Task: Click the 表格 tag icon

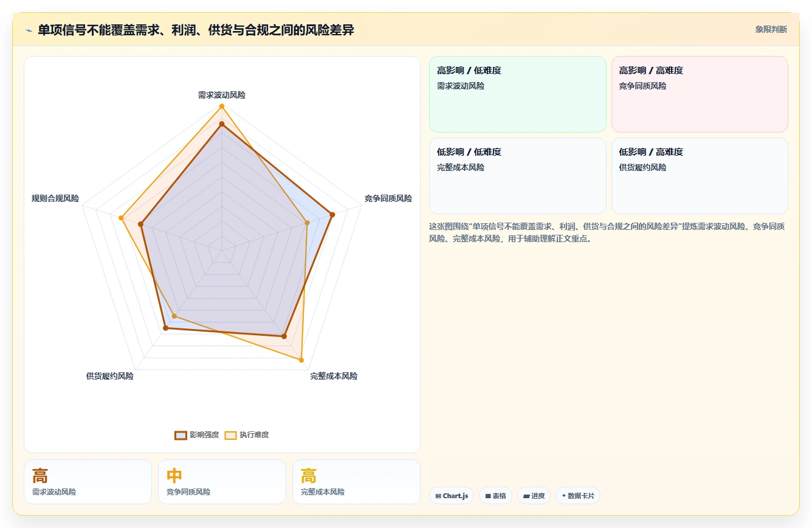Action: tap(488, 496)
